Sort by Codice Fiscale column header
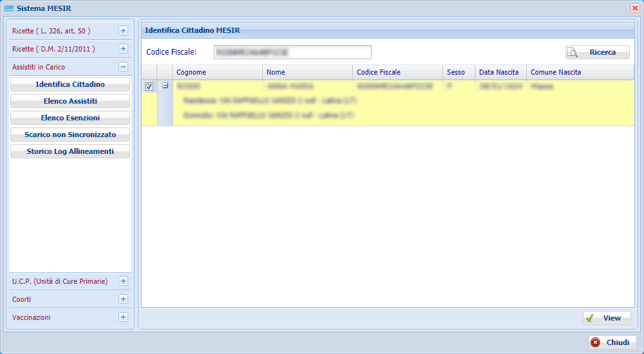 [397, 72]
